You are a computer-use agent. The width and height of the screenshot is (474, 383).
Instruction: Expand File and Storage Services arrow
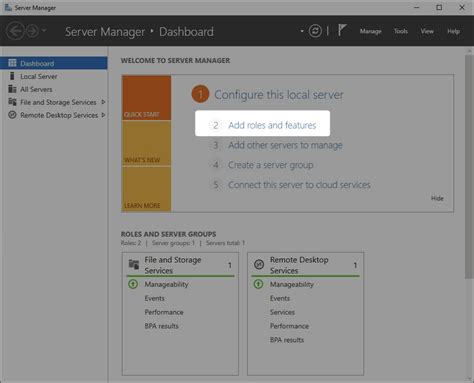(103, 102)
